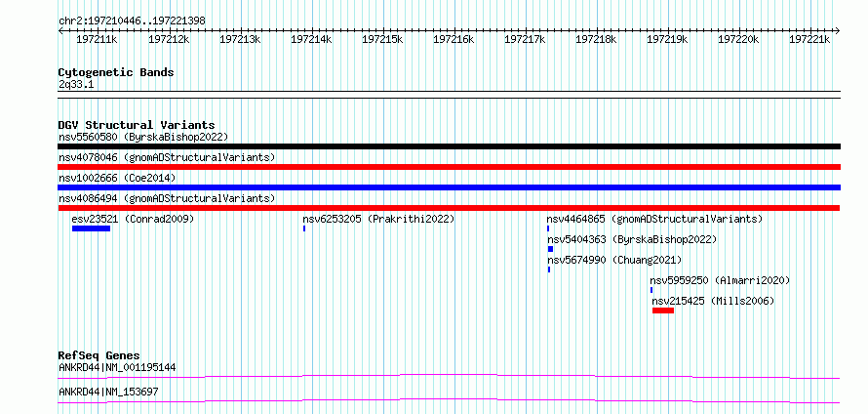The width and height of the screenshot is (868, 414).
Task: Click the blue marker under nsv5674990
Action: [549, 269]
